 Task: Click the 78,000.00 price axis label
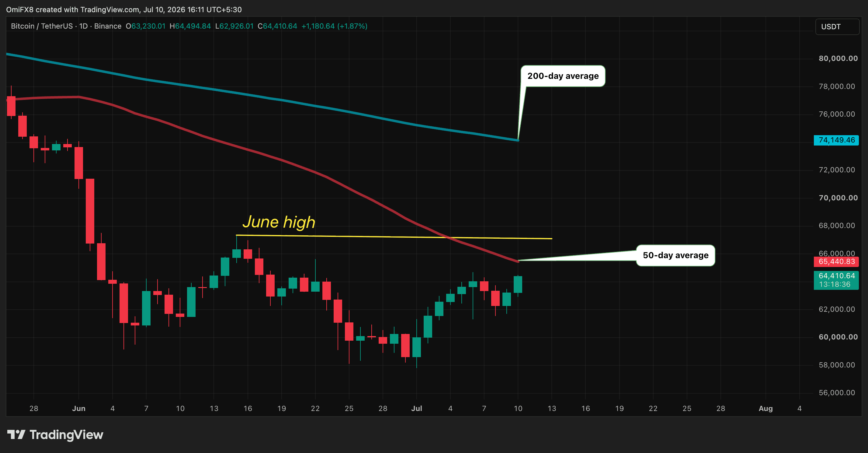pos(837,86)
